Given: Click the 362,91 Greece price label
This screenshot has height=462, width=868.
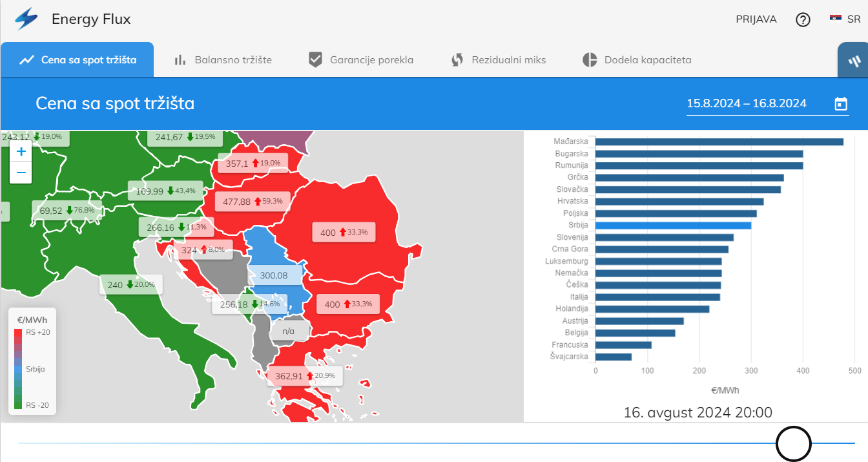Looking at the screenshot, I should (x=304, y=376).
